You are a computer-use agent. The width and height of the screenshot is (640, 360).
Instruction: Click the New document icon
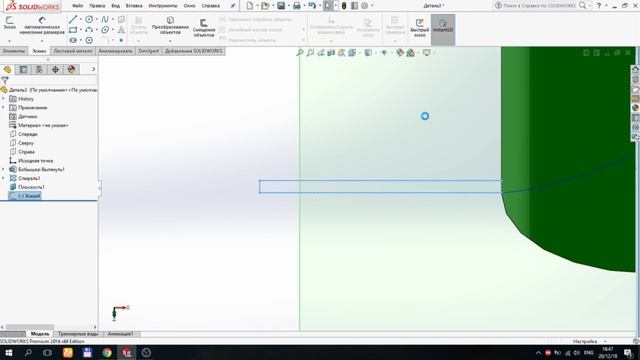249,6
